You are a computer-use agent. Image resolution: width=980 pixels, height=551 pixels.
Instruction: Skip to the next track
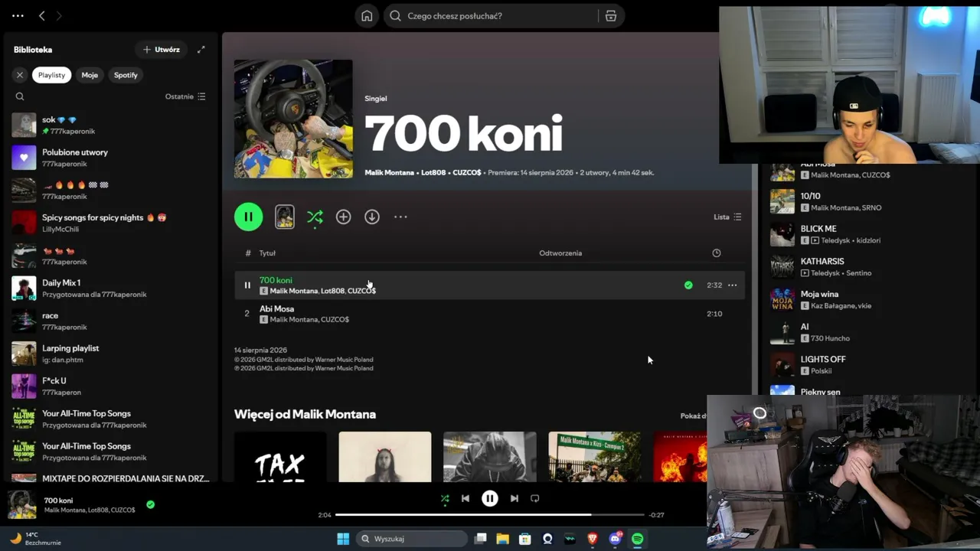[x=514, y=499]
